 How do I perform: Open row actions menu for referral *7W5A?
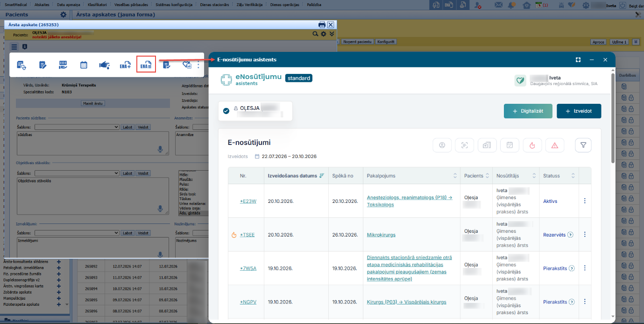(585, 268)
